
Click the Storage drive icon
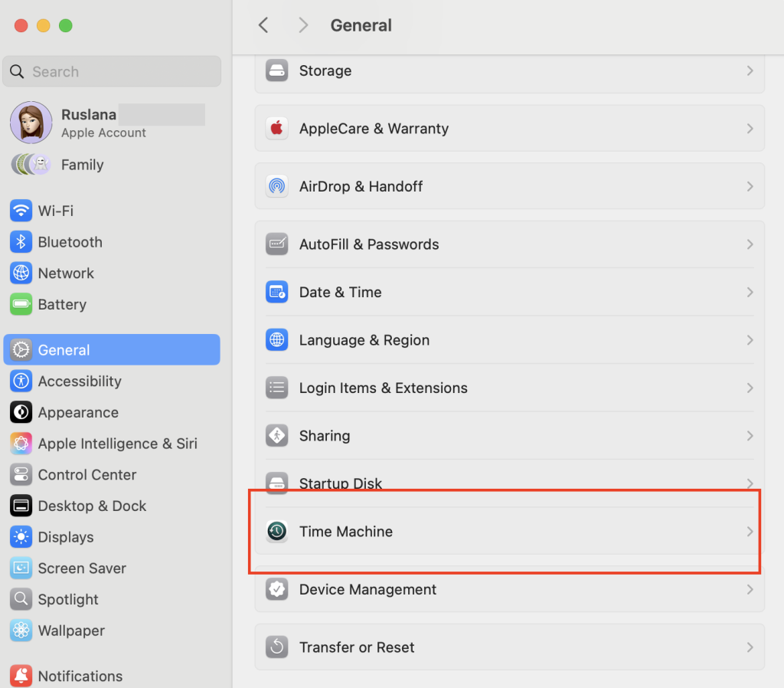click(x=276, y=70)
